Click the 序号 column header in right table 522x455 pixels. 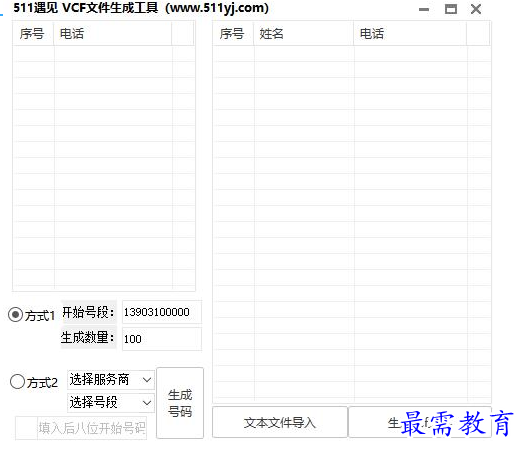[x=233, y=33]
